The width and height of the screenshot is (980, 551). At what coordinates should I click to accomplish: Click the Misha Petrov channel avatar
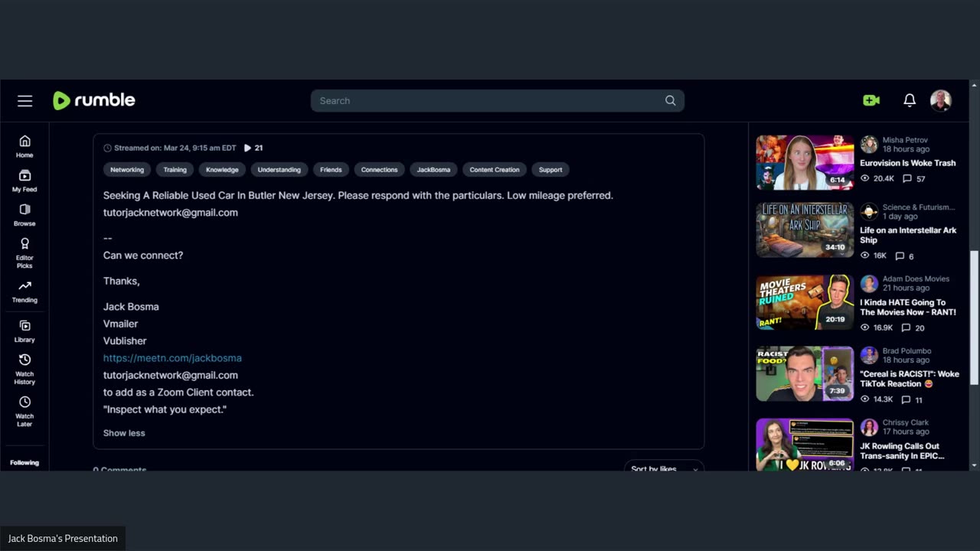[x=868, y=145]
